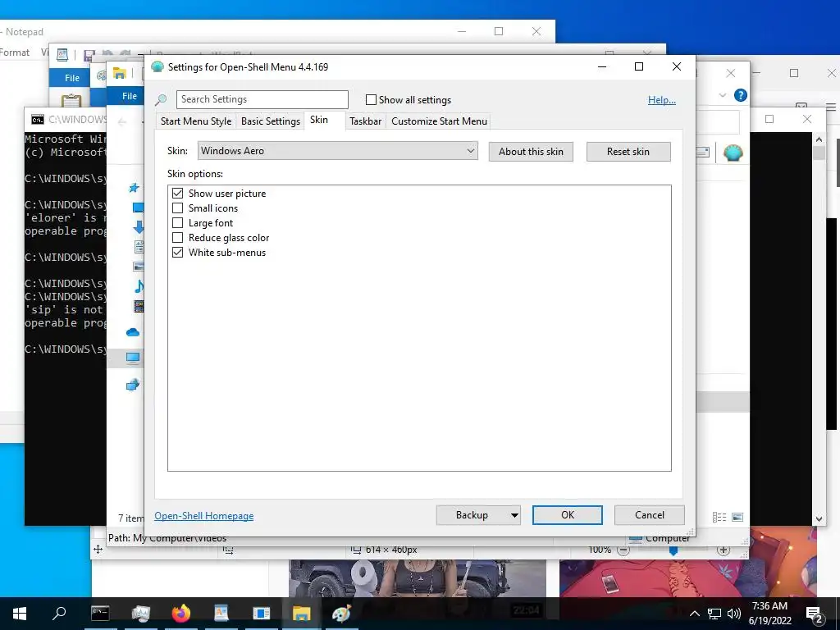Open the Format menu in Notepad
This screenshot has height=630, width=840.
[15, 52]
